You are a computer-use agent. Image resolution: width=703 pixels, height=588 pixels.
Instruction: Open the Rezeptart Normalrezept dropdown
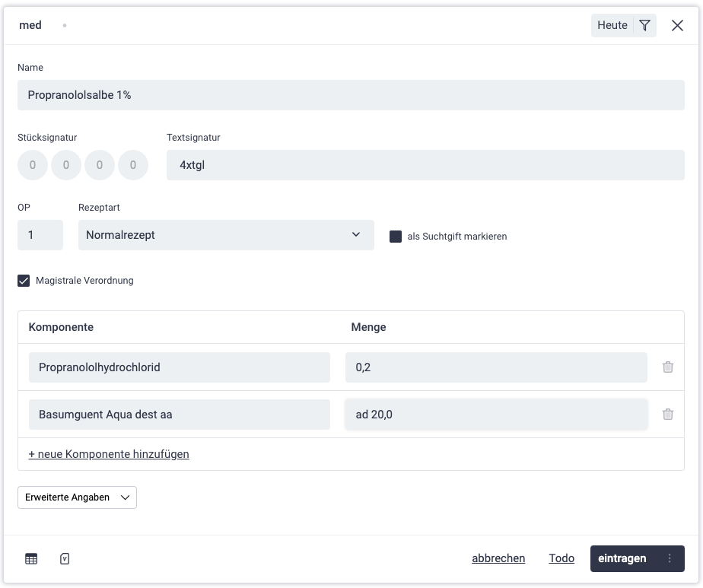226,235
